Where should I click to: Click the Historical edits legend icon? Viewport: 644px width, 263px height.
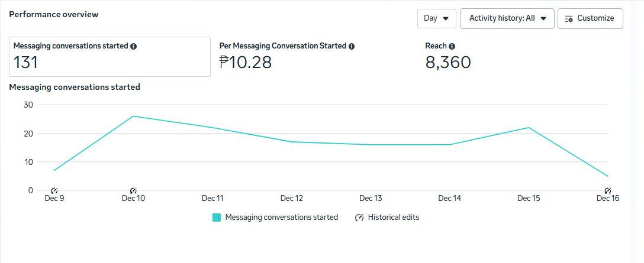coord(359,217)
